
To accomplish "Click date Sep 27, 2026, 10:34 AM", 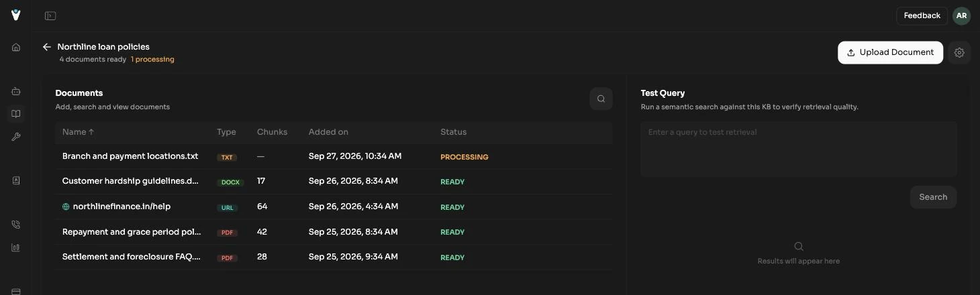I will click(x=355, y=156).
